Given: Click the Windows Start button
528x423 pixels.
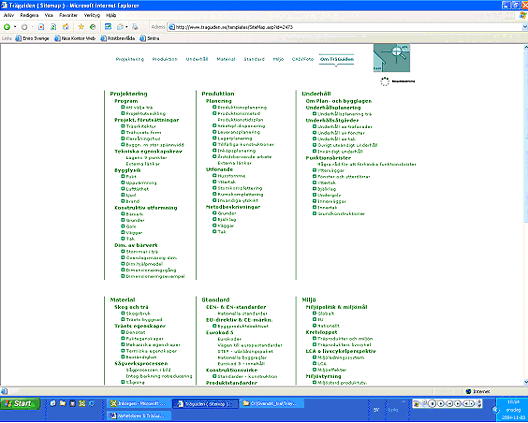Looking at the screenshot, I should 20,403.
